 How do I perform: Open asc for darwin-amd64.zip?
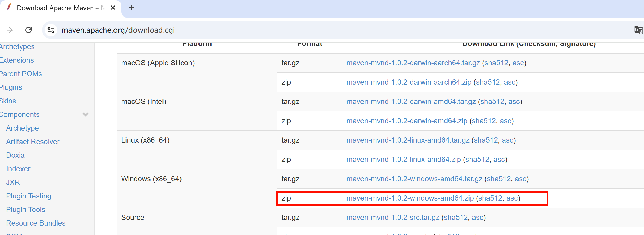[505, 121]
